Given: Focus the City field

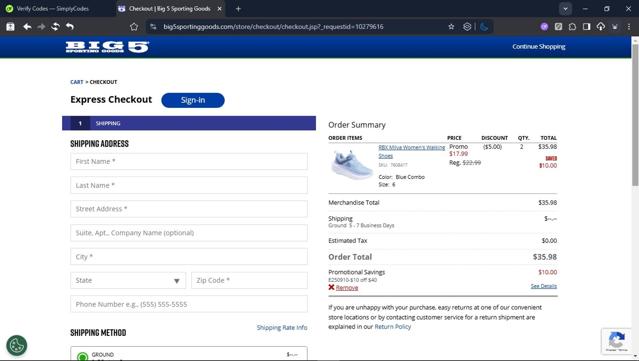Looking at the screenshot, I should pos(189,257).
